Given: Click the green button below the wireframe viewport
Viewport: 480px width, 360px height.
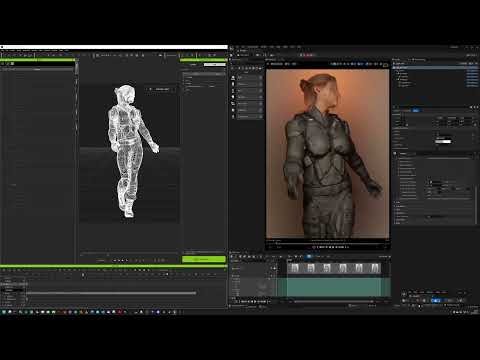Looking at the screenshot, I should click(x=204, y=259).
